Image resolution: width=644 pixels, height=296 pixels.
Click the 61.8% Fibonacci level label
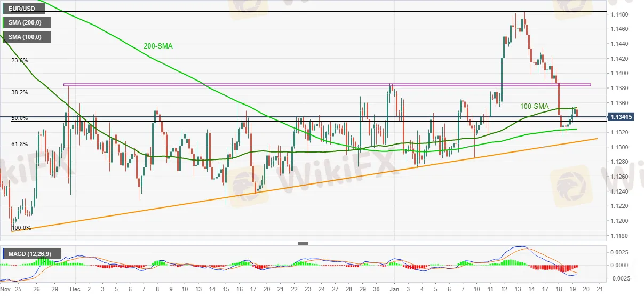(x=20, y=144)
